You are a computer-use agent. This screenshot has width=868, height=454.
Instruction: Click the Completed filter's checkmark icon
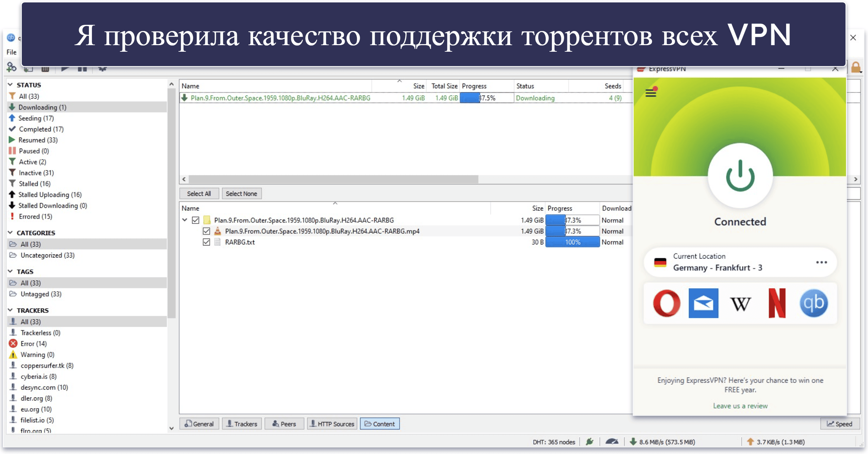12,129
